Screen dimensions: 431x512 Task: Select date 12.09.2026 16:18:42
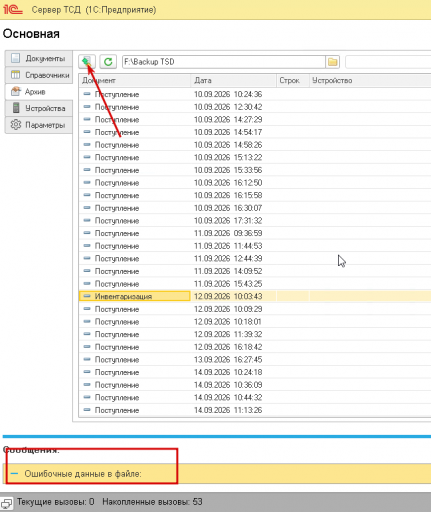tap(228, 347)
